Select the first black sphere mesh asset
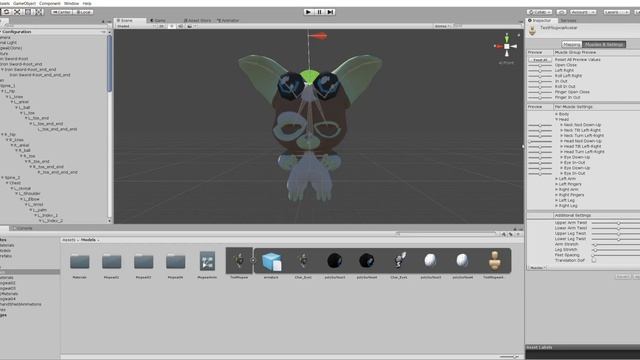The height and width of the screenshot is (360, 640). pos(335,260)
